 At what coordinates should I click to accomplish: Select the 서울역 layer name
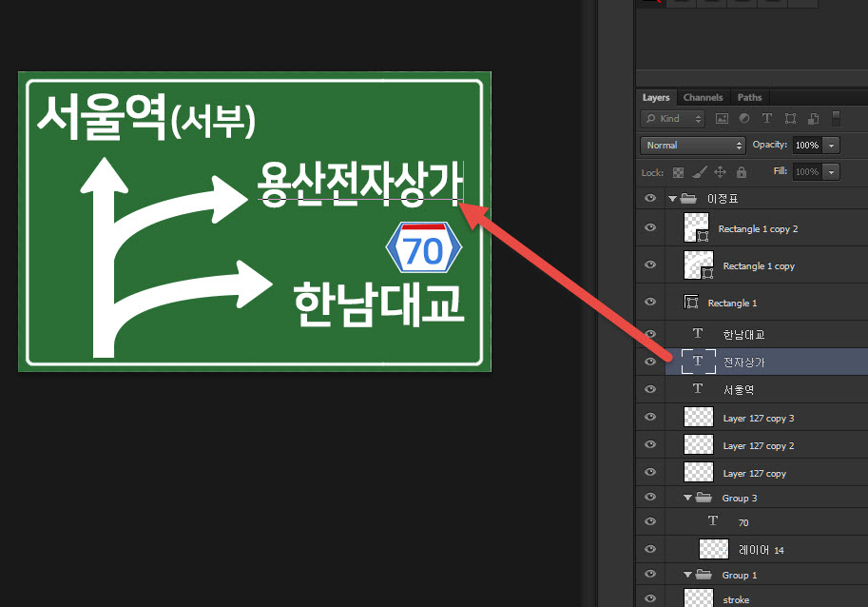[x=739, y=390]
